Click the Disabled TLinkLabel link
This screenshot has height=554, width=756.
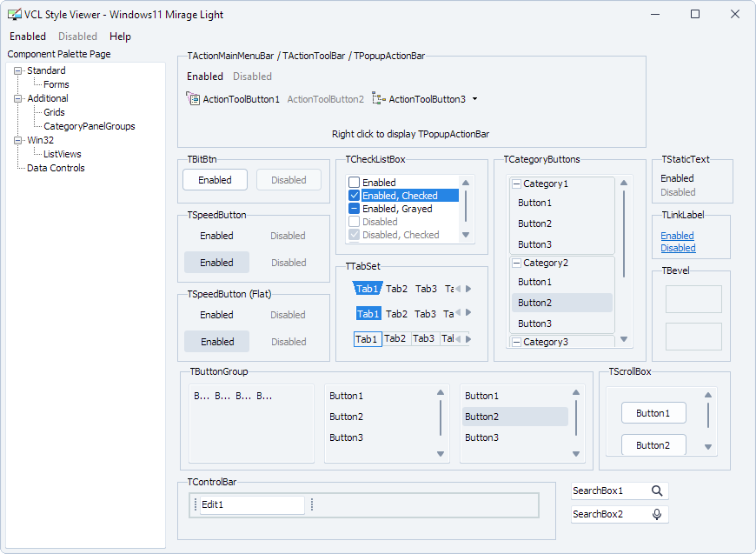[x=678, y=248]
